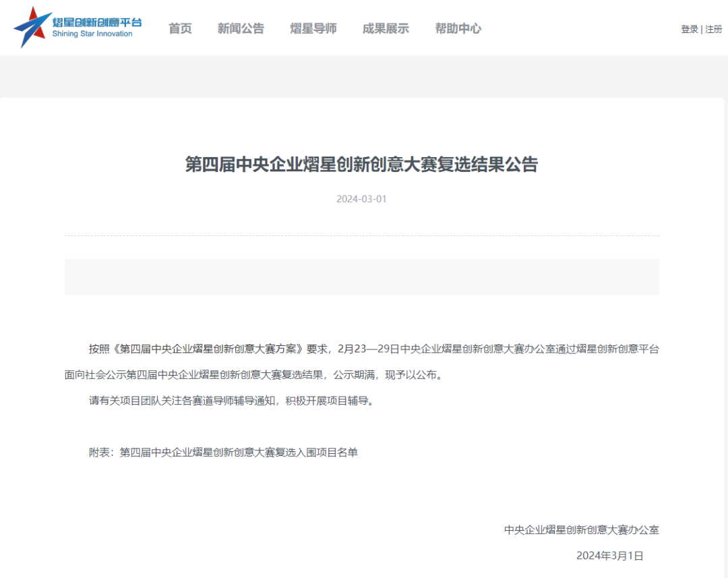Viewport: 728px width, 578px height.
Task: Click the signature 中央企业熠星创新创意大赛办公室
Action: tap(581, 530)
